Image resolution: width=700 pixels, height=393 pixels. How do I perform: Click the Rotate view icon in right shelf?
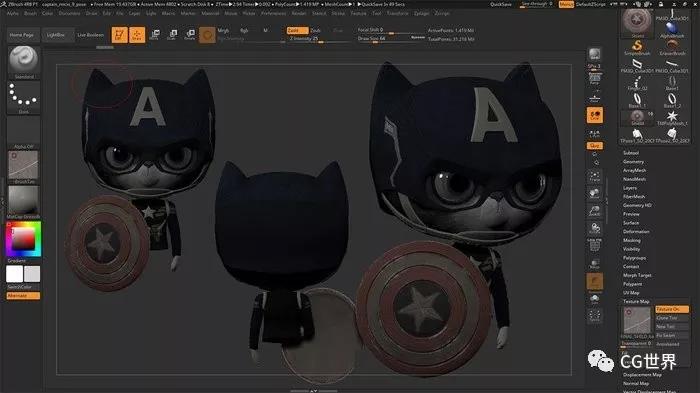click(x=594, y=229)
